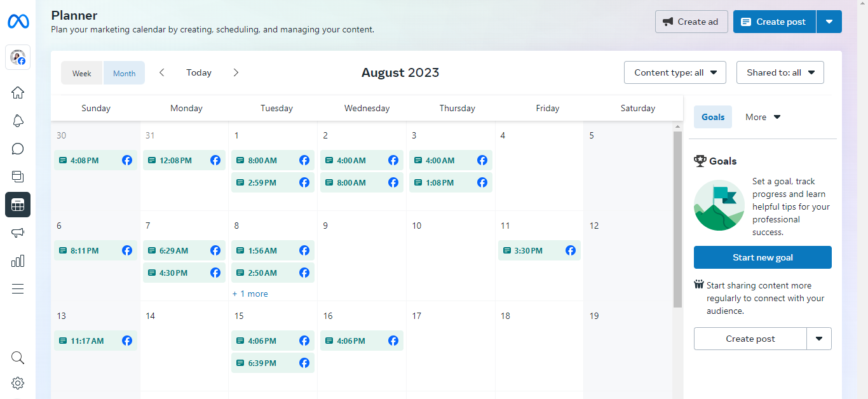The width and height of the screenshot is (868, 399).
Task: Open the Settings gear icon
Action: click(x=18, y=383)
